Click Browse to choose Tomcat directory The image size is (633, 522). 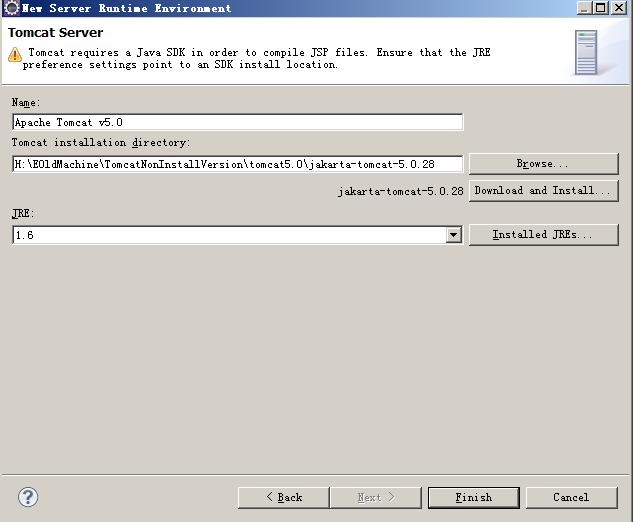(x=543, y=164)
